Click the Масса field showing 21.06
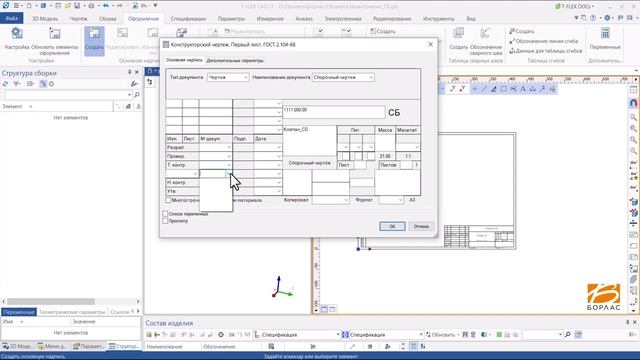 pyautogui.click(x=385, y=156)
